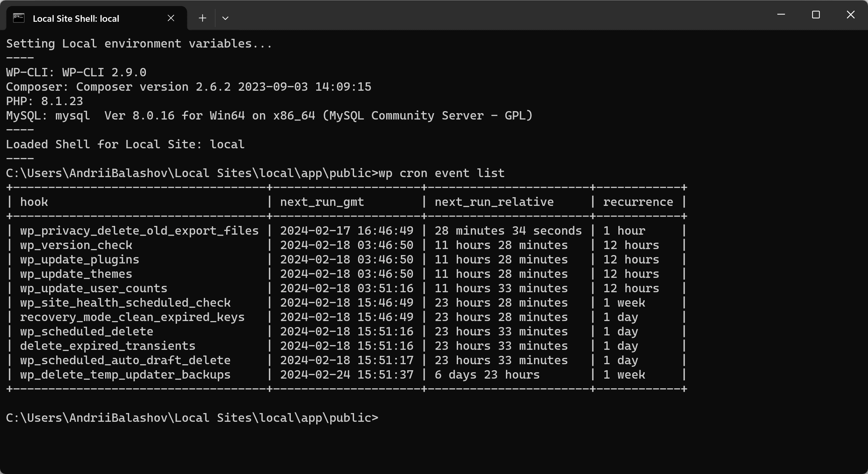Select the close tab icon

[x=171, y=17]
